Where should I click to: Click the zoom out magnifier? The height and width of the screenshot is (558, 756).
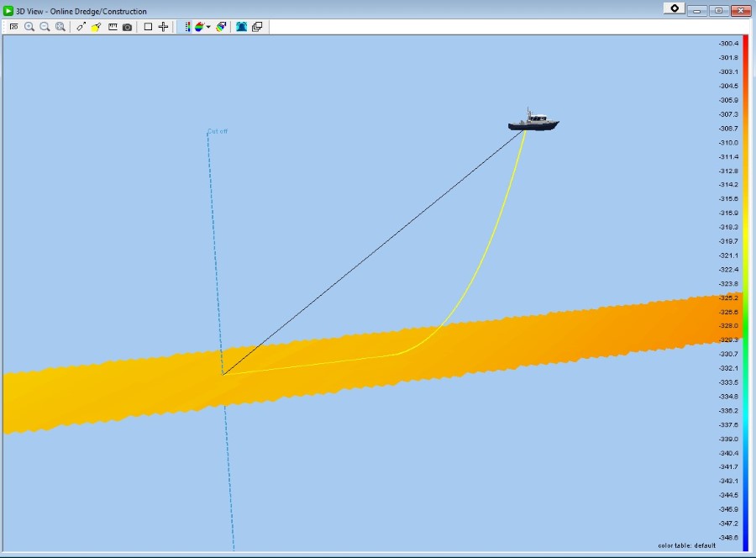point(45,27)
